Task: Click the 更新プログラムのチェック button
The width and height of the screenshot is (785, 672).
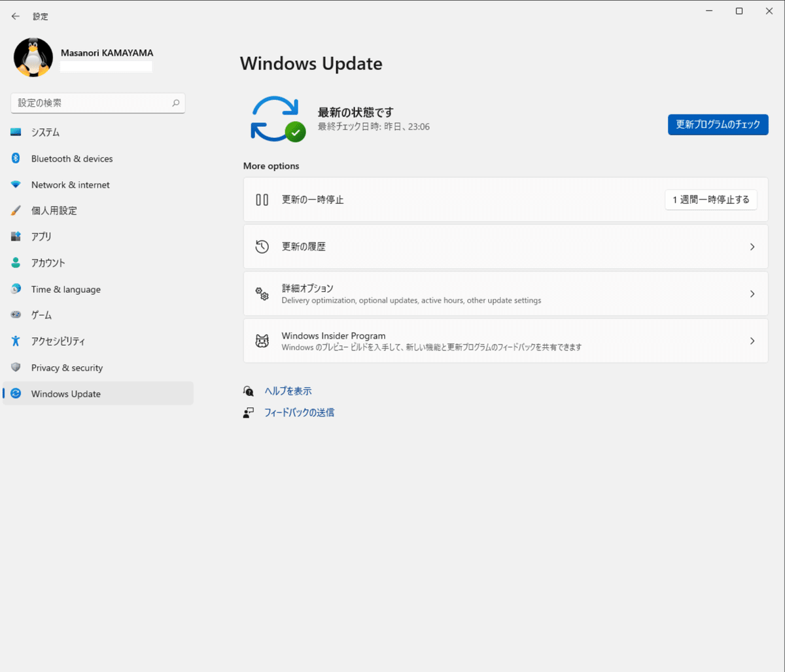Action: (x=718, y=124)
